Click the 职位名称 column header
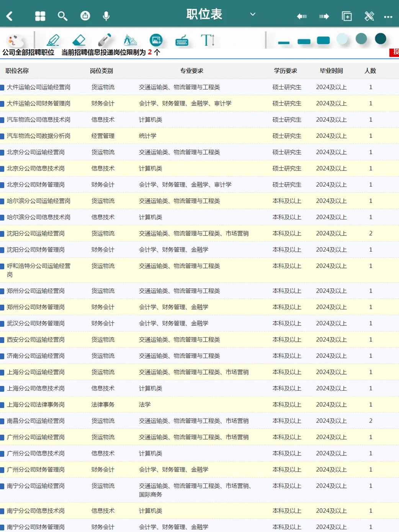The image size is (399, 532). click(x=17, y=71)
